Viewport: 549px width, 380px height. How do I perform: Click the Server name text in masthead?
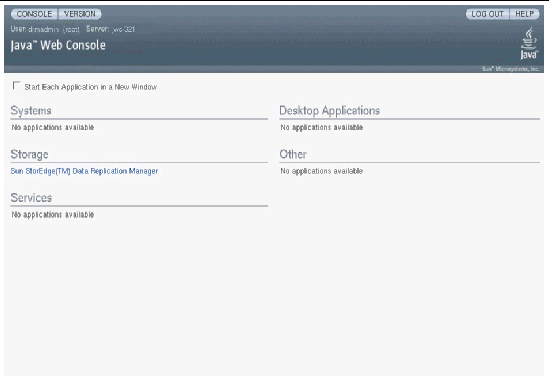pos(110,29)
